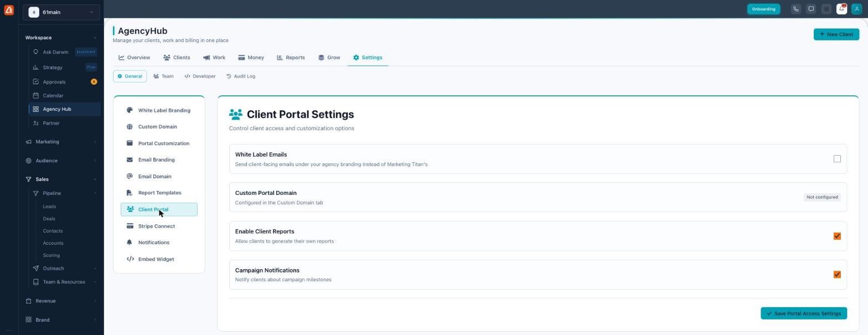Viewport: 868px width, 335px height.
Task: Switch to the Reports tab
Action: 291,58
